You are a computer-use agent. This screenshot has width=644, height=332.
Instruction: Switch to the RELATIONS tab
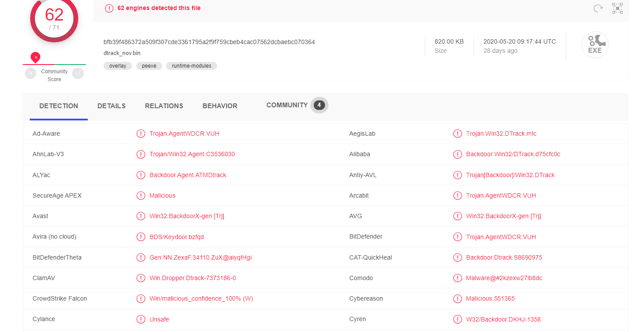pyautogui.click(x=164, y=106)
